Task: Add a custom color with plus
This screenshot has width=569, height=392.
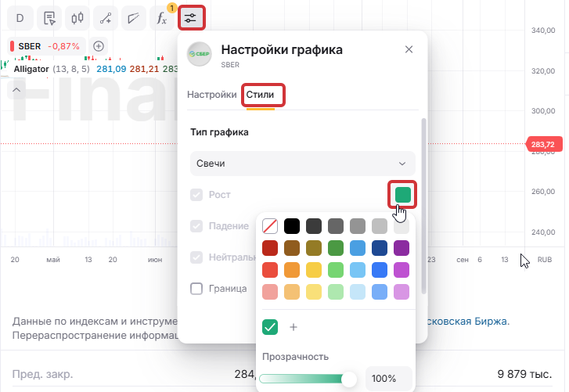Action: (294, 327)
